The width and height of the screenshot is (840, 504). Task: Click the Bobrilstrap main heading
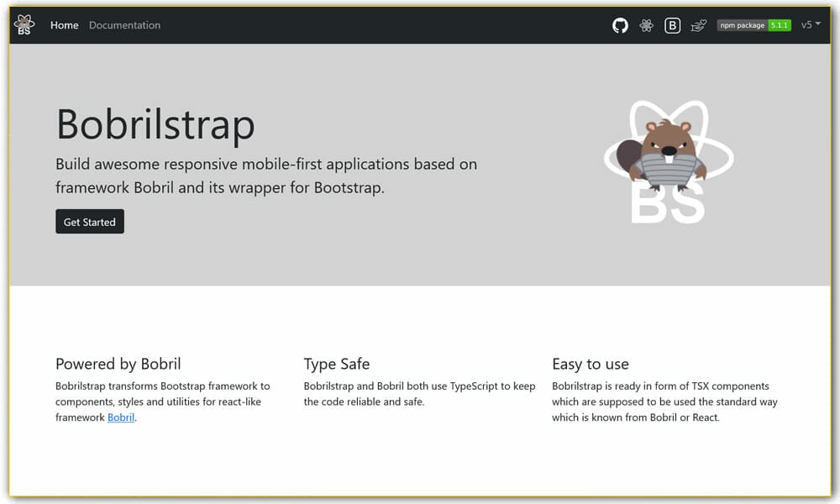[155, 124]
